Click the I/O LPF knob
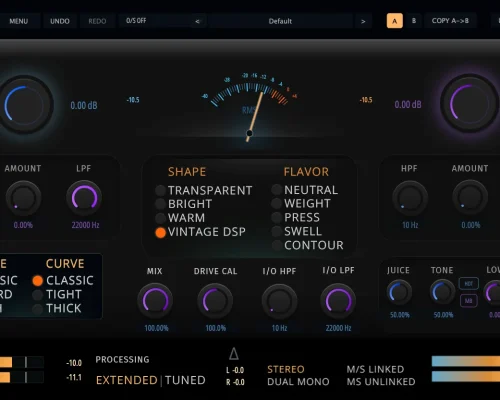The height and width of the screenshot is (400, 500). point(338,300)
